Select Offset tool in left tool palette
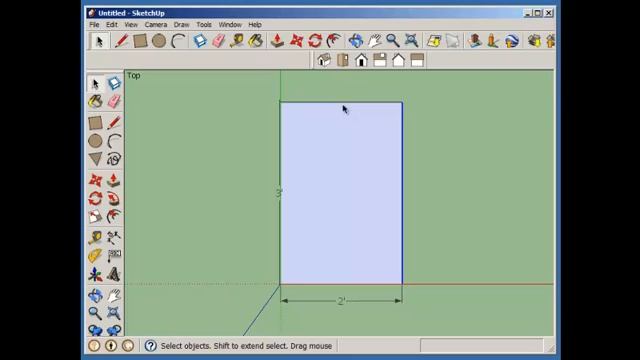640x360 pixels. coord(114,216)
